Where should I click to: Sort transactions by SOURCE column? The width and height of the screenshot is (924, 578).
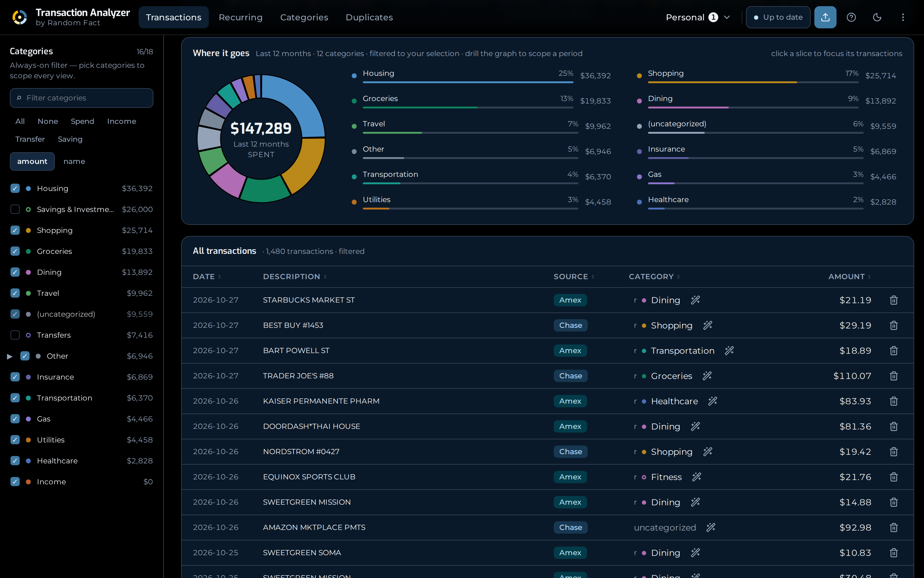573,276
